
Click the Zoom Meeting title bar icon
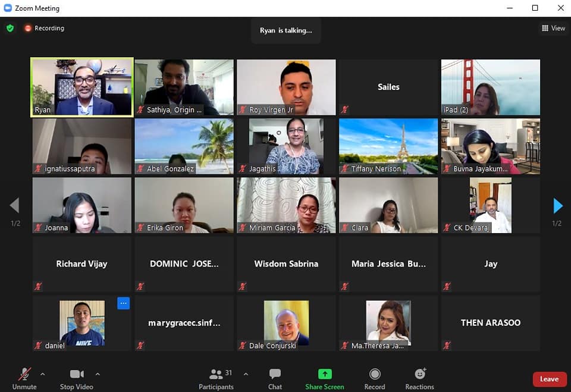point(8,8)
